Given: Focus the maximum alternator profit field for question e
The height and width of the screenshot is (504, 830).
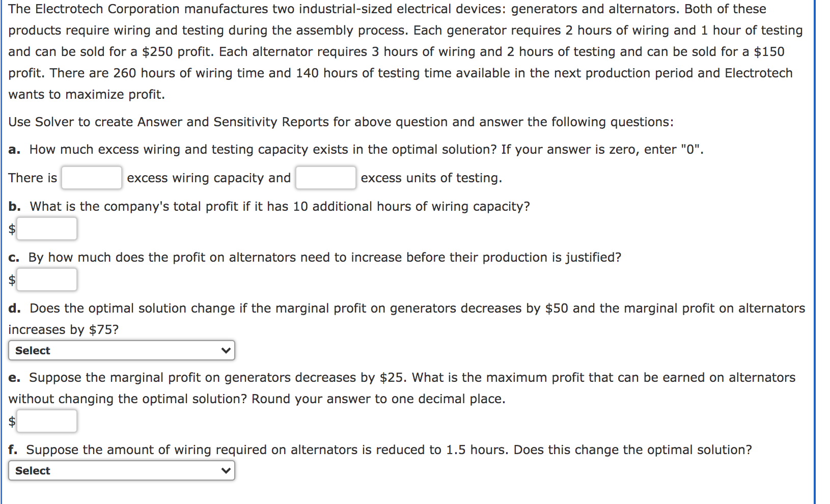Looking at the screenshot, I should (x=47, y=421).
